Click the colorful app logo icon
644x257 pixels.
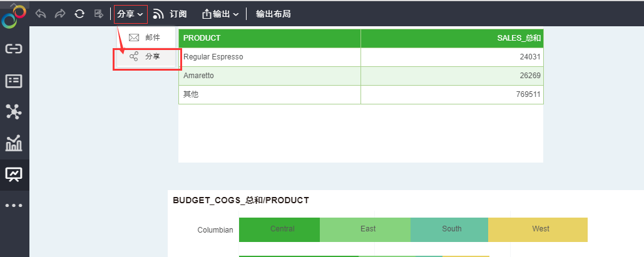14,17
